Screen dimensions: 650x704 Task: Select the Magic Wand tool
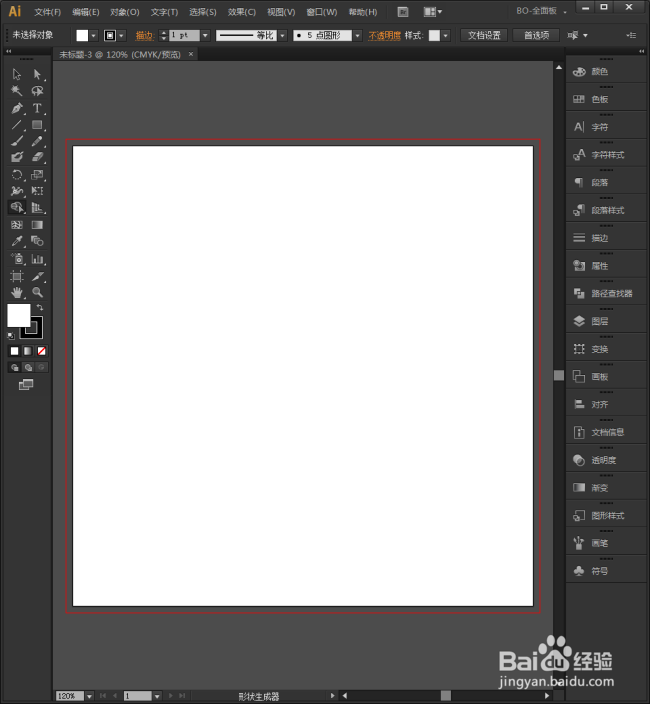pos(17,91)
